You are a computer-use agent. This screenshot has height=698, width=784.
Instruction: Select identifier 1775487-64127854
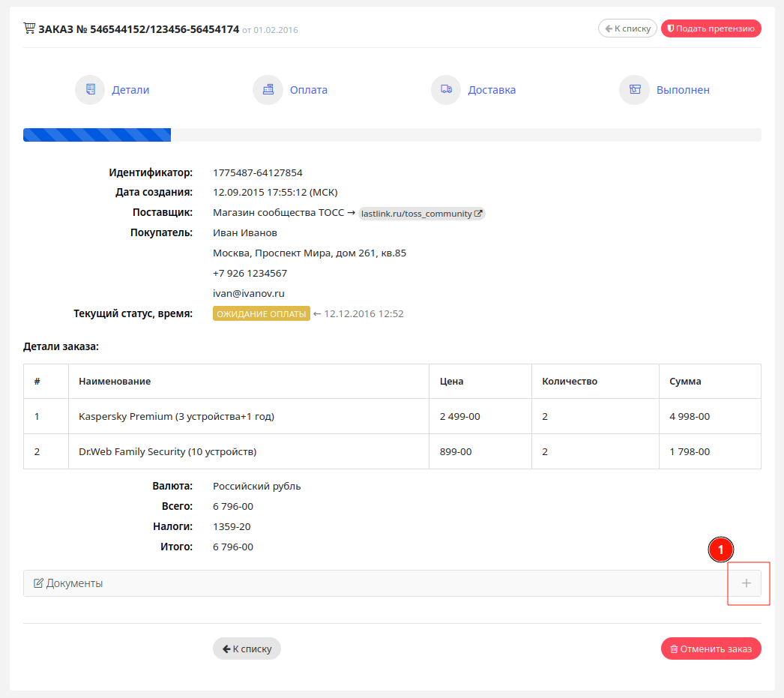tap(258, 172)
